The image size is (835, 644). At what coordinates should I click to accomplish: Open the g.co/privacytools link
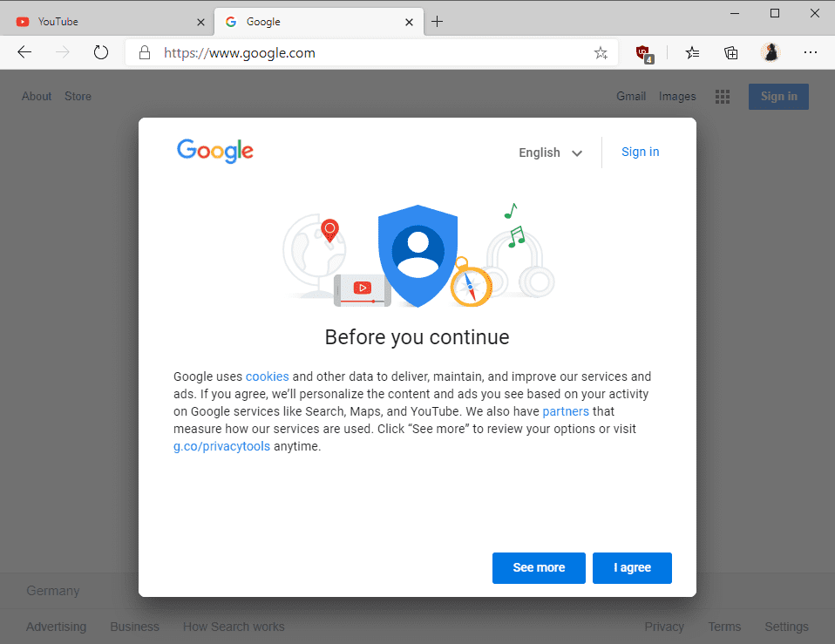(221, 445)
